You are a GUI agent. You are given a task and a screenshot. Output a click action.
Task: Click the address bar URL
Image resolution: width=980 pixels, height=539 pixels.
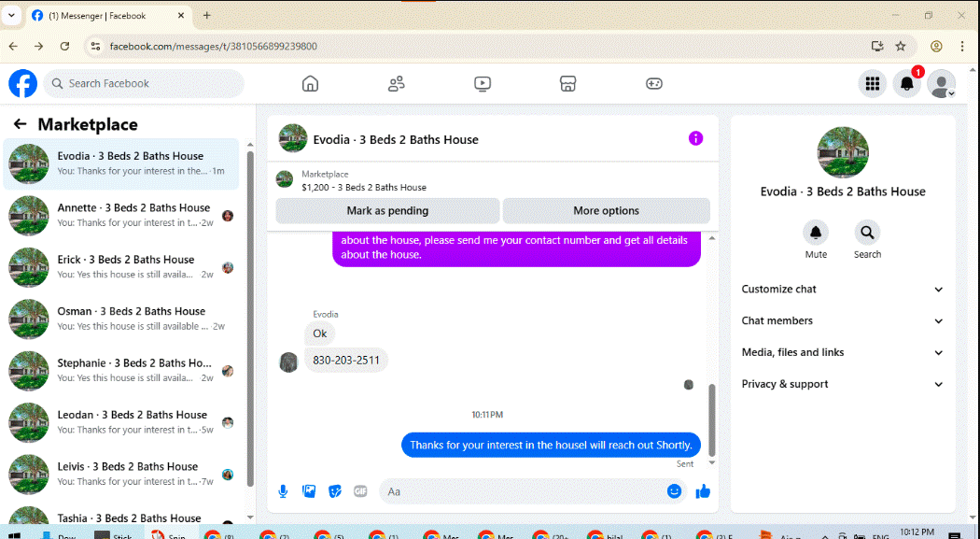click(x=213, y=47)
